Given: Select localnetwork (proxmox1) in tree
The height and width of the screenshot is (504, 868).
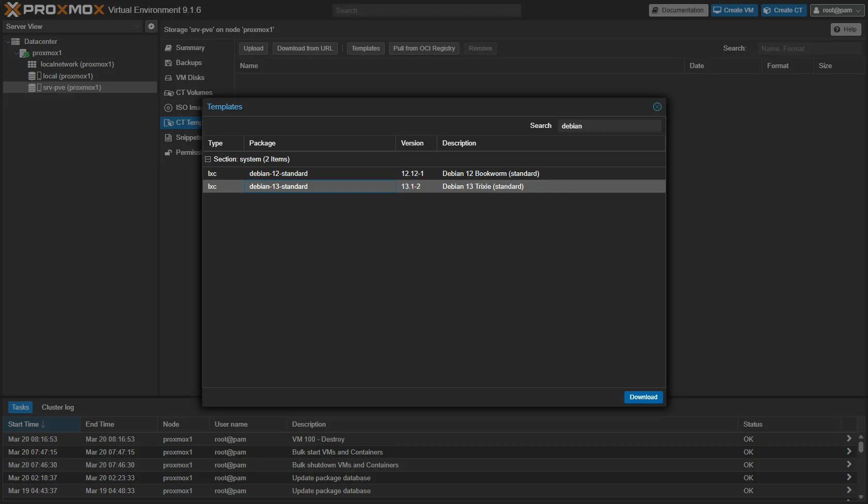Looking at the screenshot, I should coord(77,64).
